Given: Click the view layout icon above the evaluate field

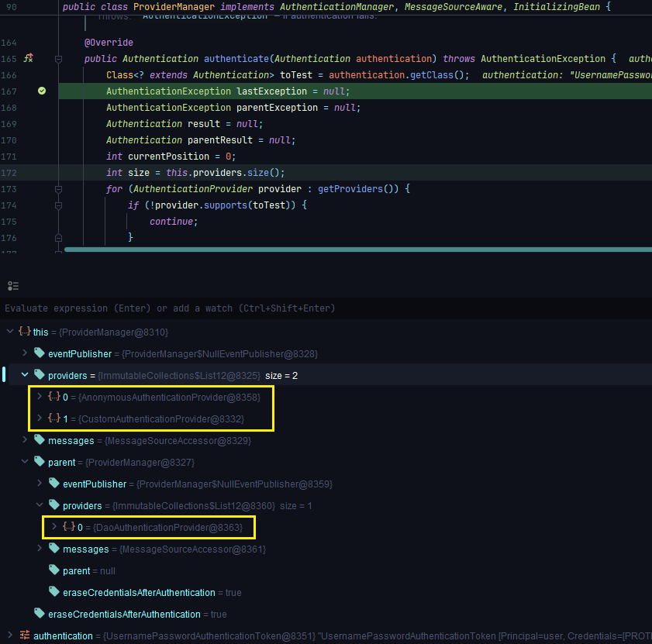Looking at the screenshot, I should [x=12, y=286].
